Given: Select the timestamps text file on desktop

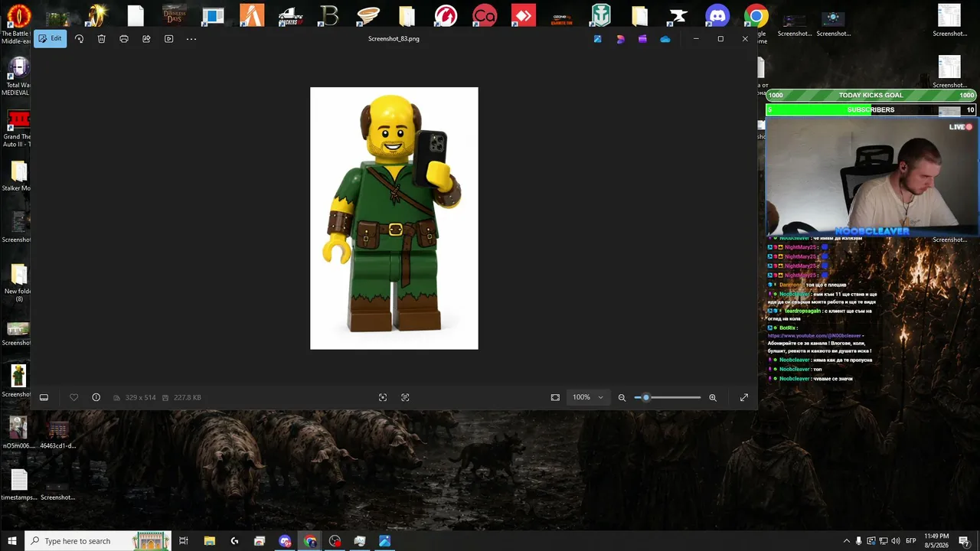Looking at the screenshot, I should pos(18,485).
